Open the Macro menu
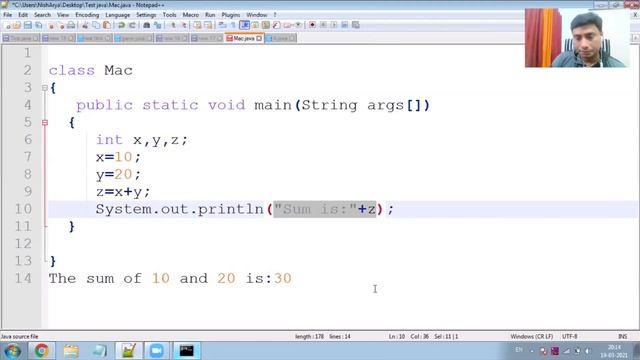Screen dimensions: 640x360 click(191, 15)
